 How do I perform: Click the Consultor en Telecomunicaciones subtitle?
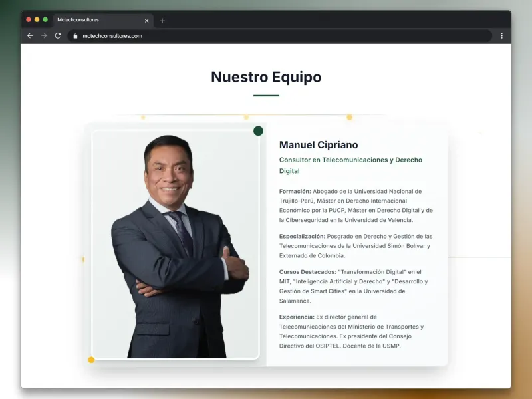tap(352, 160)
